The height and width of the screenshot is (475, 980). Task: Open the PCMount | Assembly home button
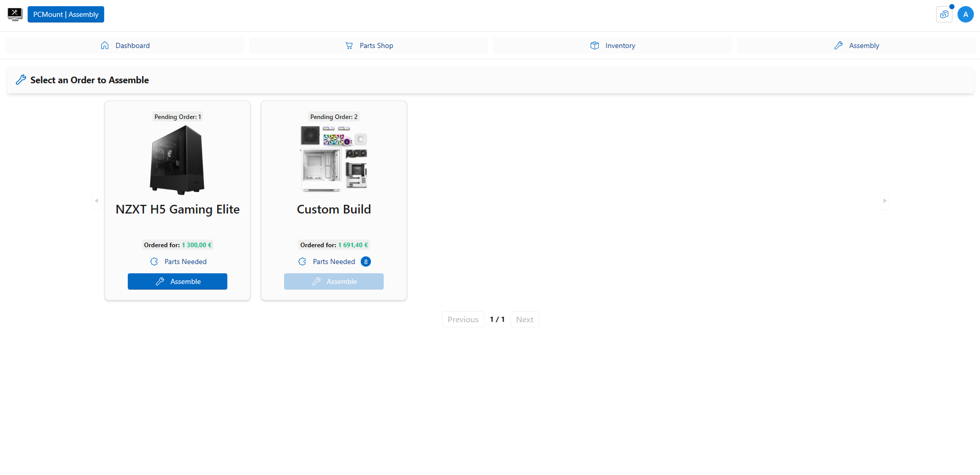click(x=66, y=14)
